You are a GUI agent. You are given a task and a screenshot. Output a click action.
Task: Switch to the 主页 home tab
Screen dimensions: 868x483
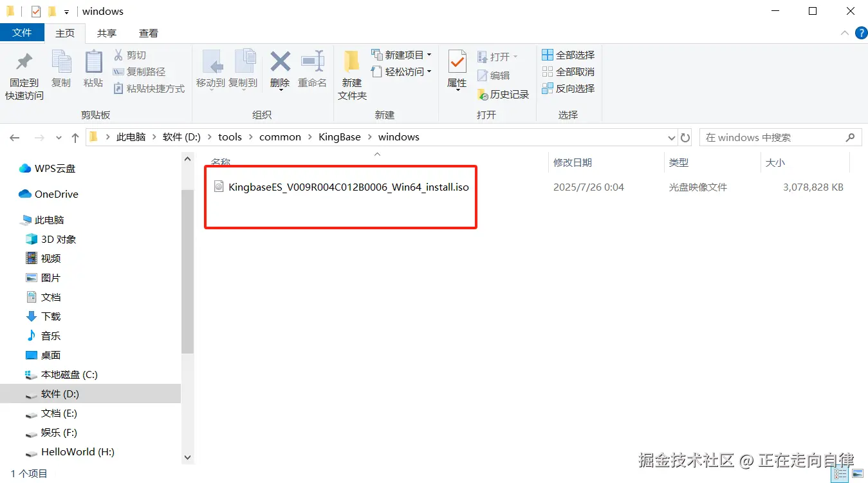click(65, 33)
